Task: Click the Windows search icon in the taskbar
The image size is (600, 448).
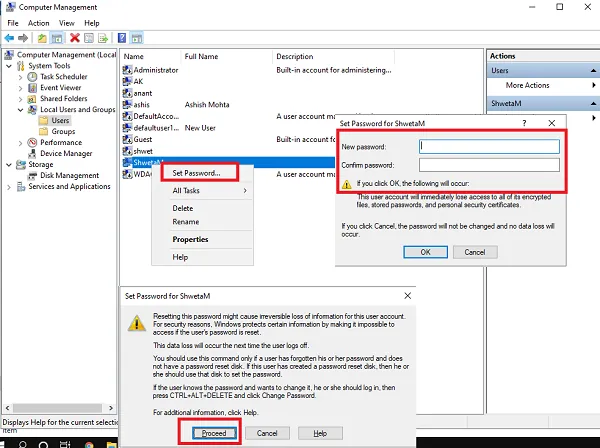Action: click(23, 445)
